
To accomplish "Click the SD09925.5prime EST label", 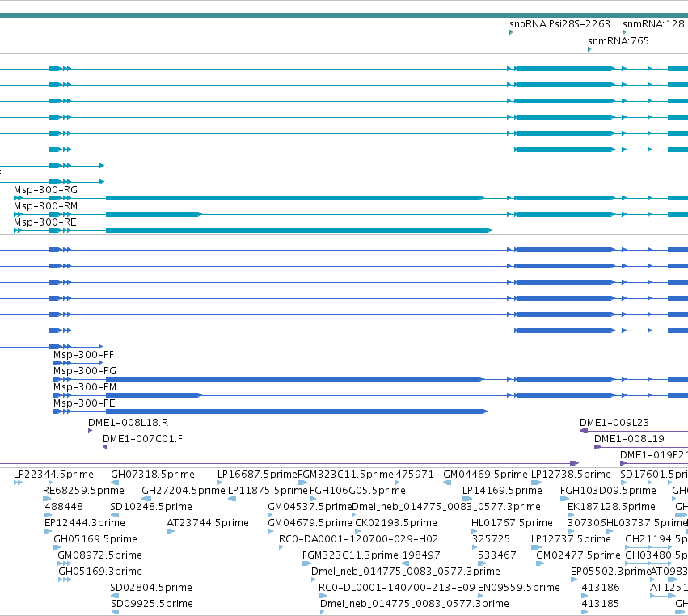I will coord(151,605).
